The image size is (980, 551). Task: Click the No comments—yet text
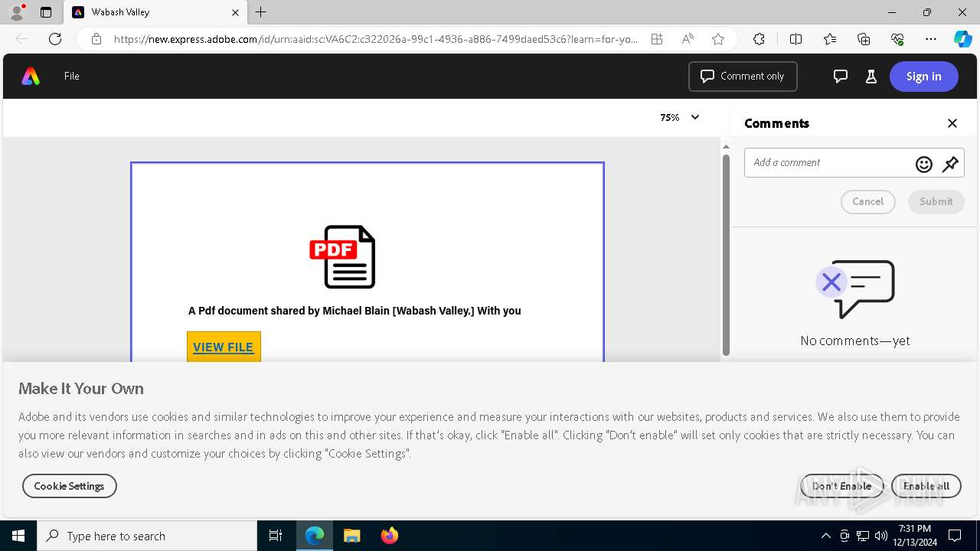click(x=854, y=341)
